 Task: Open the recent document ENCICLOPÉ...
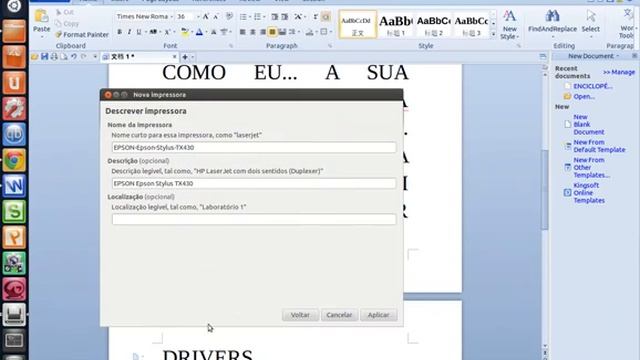tap(593, 86)
